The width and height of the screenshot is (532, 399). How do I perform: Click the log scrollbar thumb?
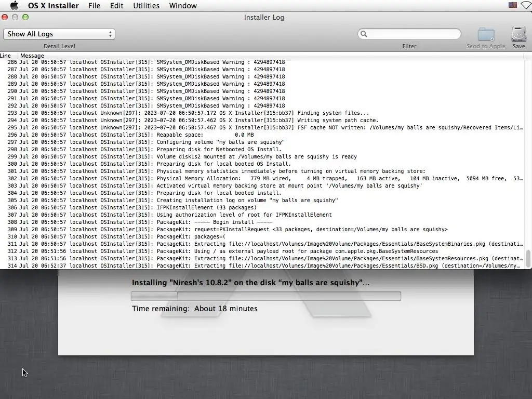(528, 259)
